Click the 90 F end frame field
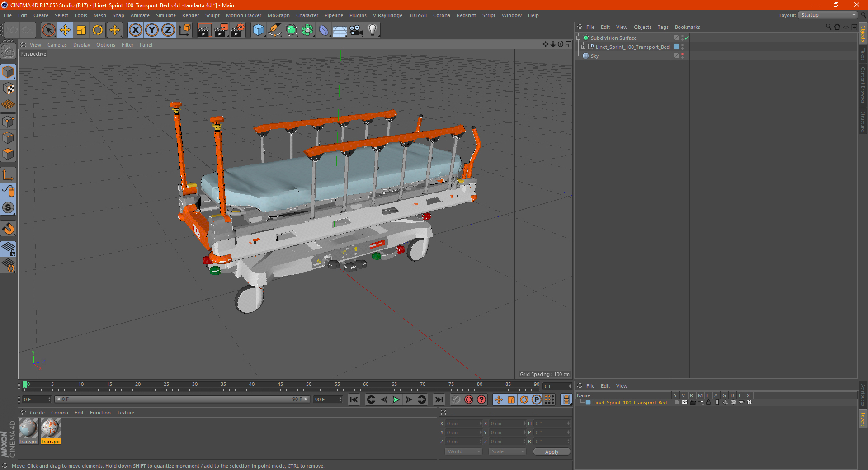The image size is (868, 470). tap(328, 399)
